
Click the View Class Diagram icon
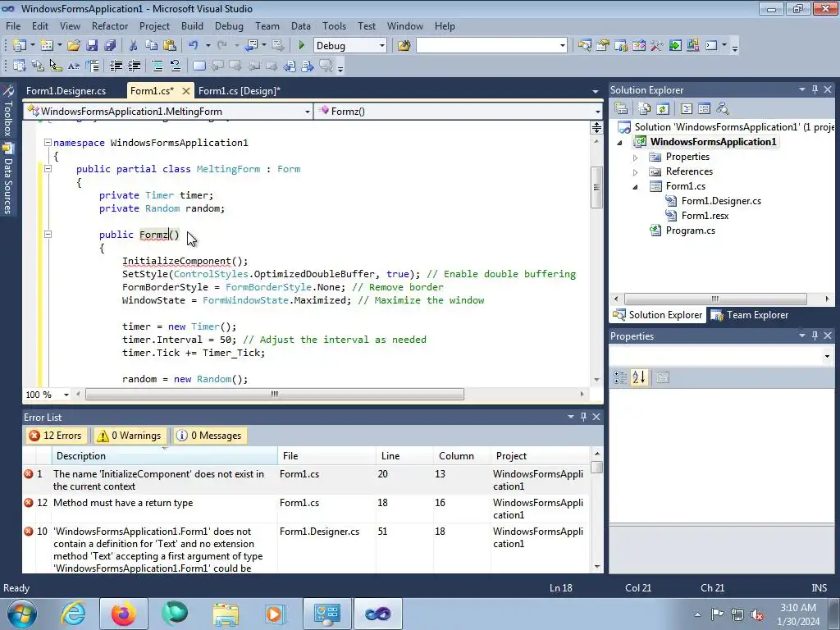point(722,109)
